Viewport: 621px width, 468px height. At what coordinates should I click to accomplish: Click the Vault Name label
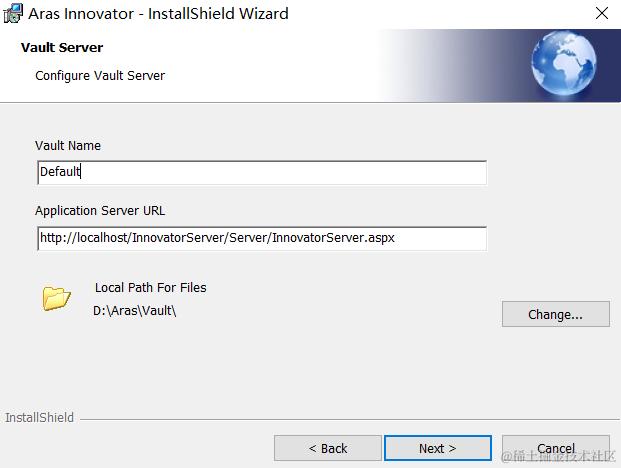coord(68,145)
